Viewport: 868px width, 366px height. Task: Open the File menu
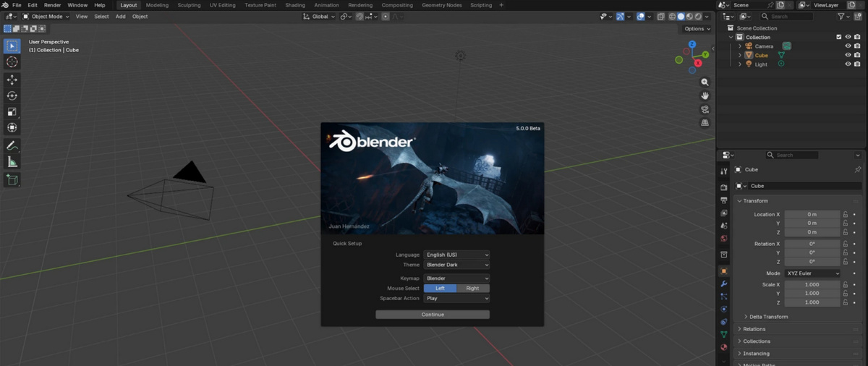coord(17,5)
